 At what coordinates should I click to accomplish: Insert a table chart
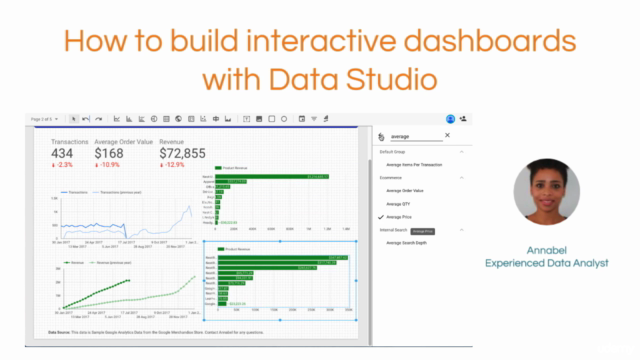pyautogui.click(x=166, y=119)
